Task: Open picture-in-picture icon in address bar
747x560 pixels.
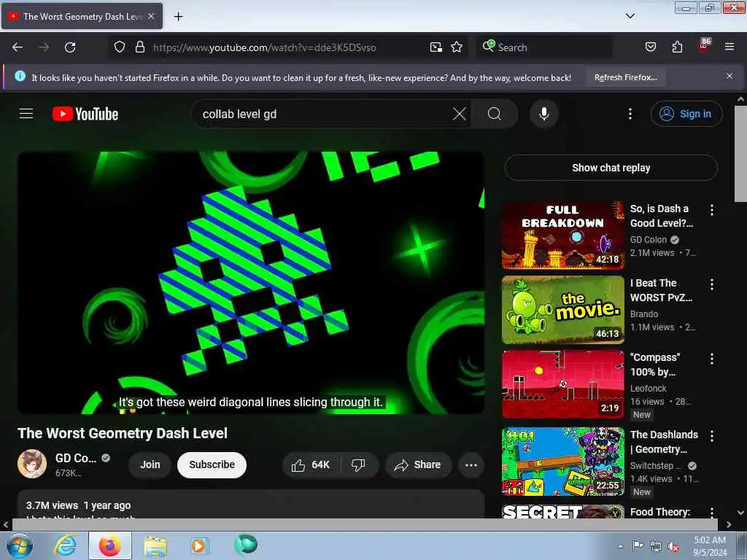Action: tap(436, 47)
